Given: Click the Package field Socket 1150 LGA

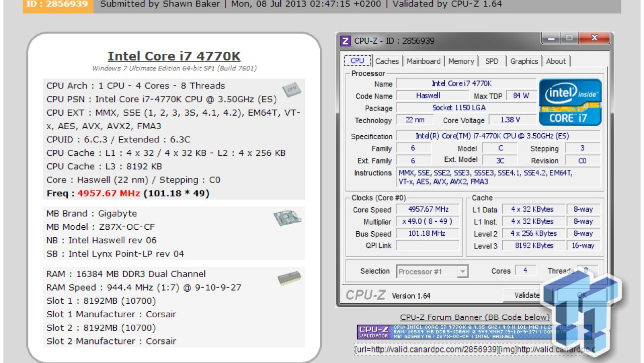Looking at the screenshot, I should pos(466,108).
